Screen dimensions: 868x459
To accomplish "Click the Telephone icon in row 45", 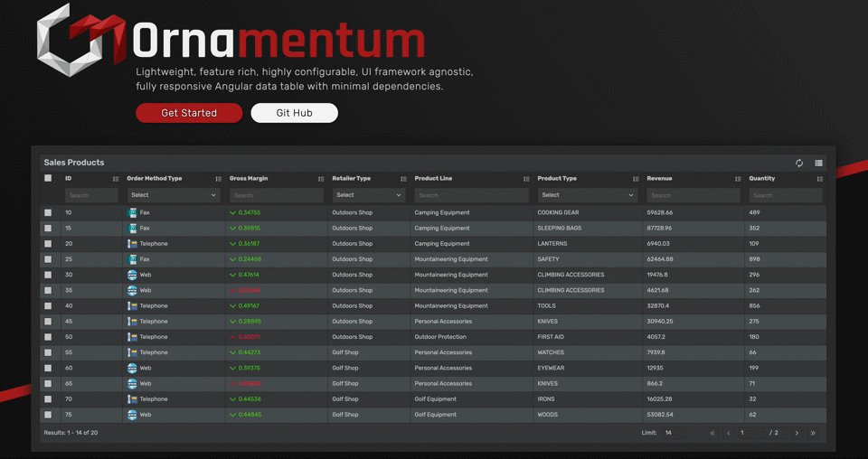I will 132,322.
